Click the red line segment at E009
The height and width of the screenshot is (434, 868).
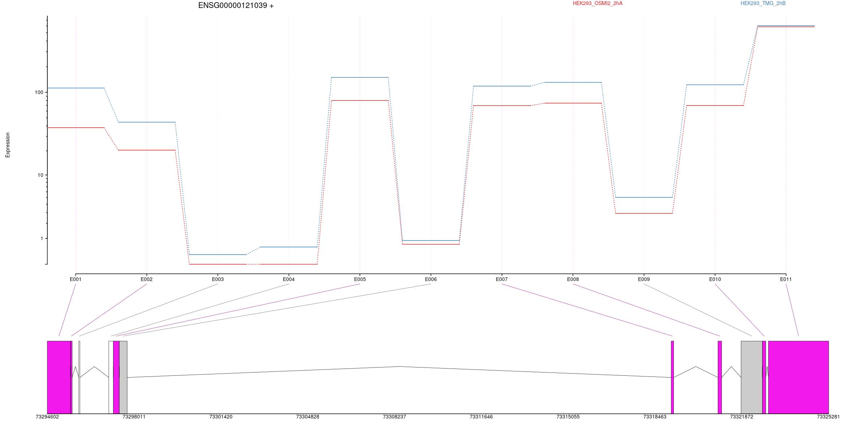point(644,213)
